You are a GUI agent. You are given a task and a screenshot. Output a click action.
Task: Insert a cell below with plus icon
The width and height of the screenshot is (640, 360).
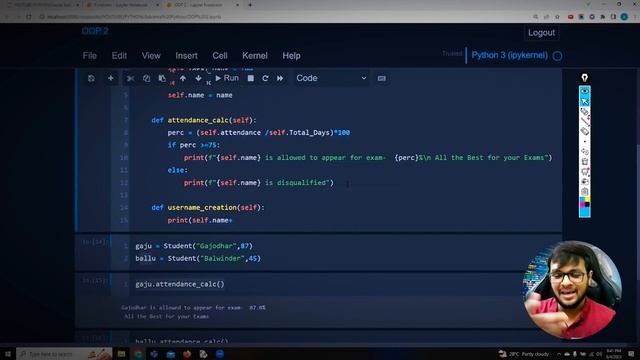tap(111, 78)
